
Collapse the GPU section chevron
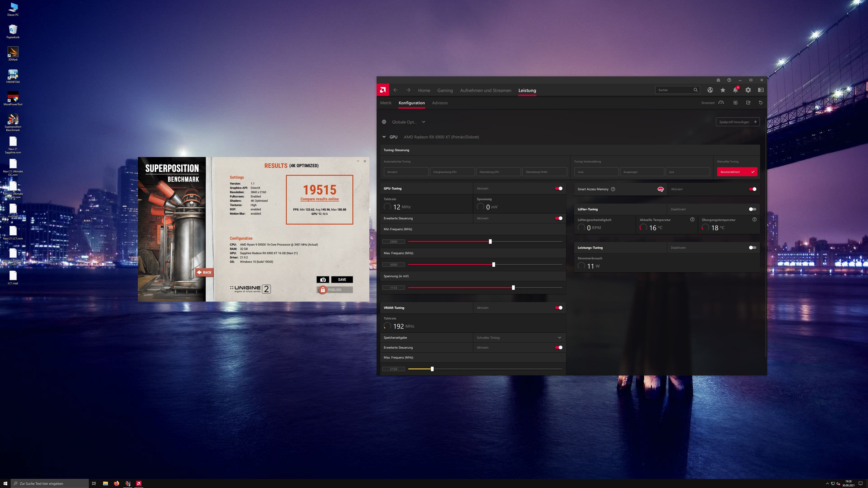[x=384, y=137]
